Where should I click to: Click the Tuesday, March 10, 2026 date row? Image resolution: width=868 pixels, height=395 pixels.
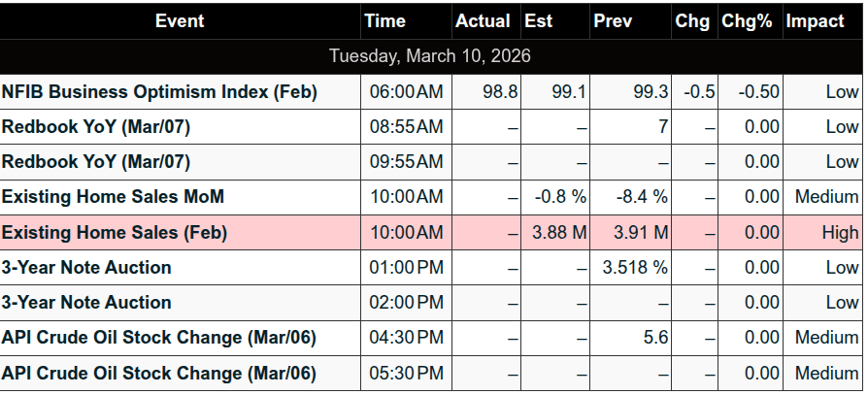pyautogui.click(x=430, y=55)
